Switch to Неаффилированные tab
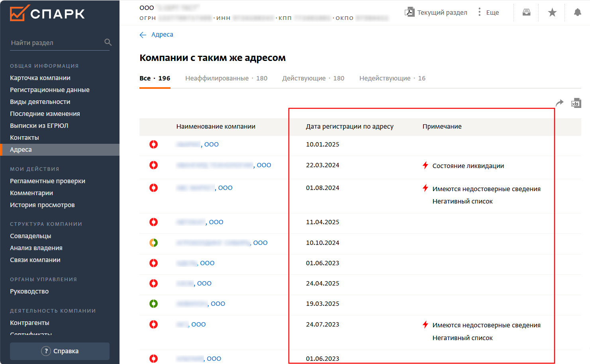This screenshot has height=364, width=590. [x=226, y=78]
